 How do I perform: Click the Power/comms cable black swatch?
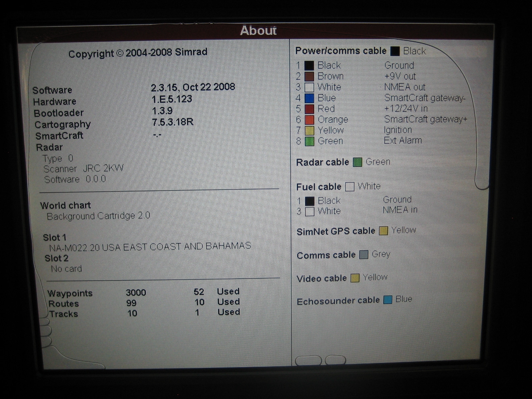tap(395, 51)
